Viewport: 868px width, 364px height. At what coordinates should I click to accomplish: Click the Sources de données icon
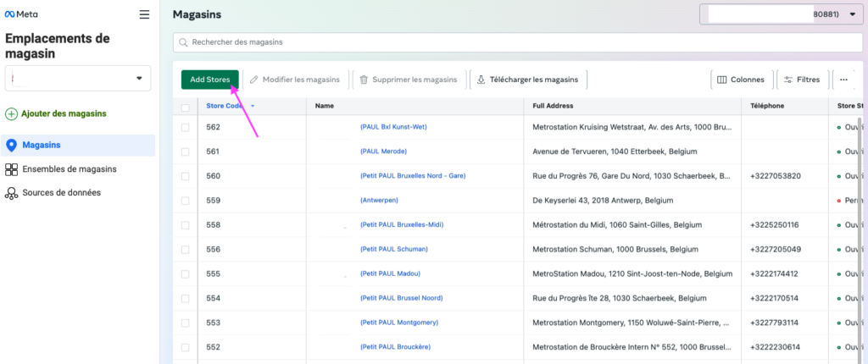click(11, 193)
